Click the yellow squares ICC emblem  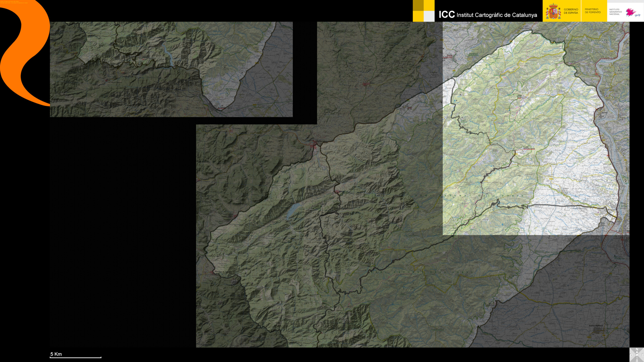point(423,11)
